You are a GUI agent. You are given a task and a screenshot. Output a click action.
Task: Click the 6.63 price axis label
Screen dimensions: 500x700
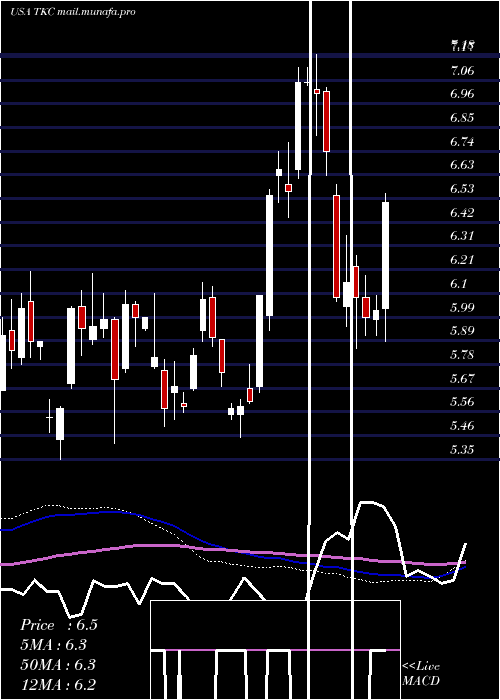coord(462,165)
